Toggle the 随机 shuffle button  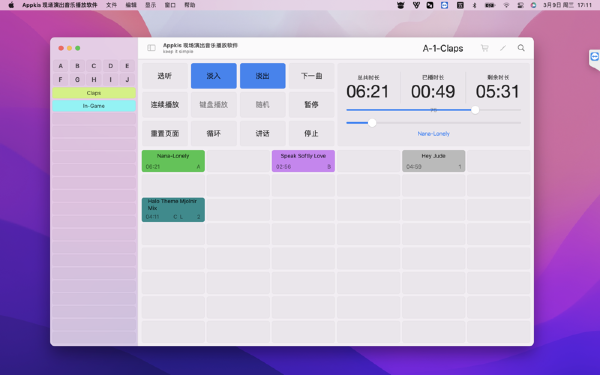[262, 104]
